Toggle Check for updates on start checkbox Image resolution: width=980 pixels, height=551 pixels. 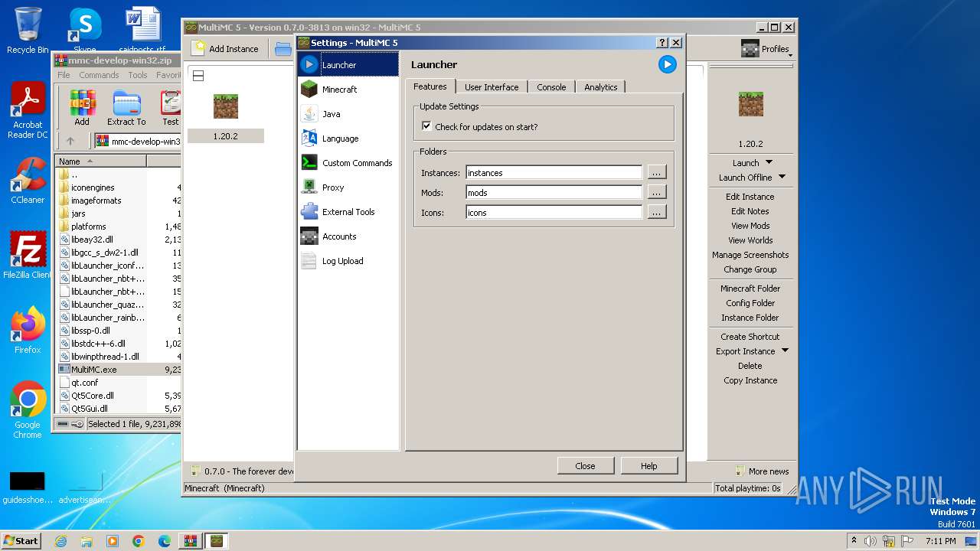(427, 126)
